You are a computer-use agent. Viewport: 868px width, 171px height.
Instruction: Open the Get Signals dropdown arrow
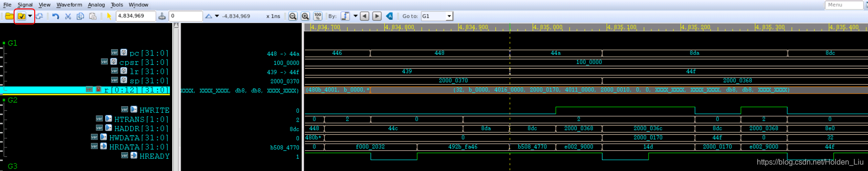(x=30, y=16)
